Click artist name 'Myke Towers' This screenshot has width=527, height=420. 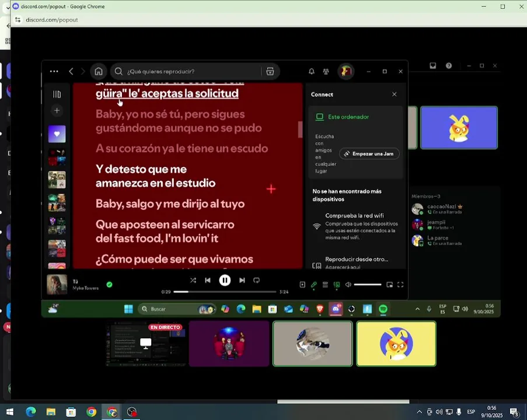click(x=86, y=288)
